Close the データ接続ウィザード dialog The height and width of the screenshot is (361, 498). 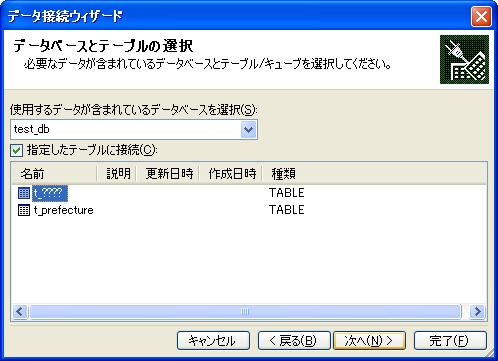[x=481, y=16]
